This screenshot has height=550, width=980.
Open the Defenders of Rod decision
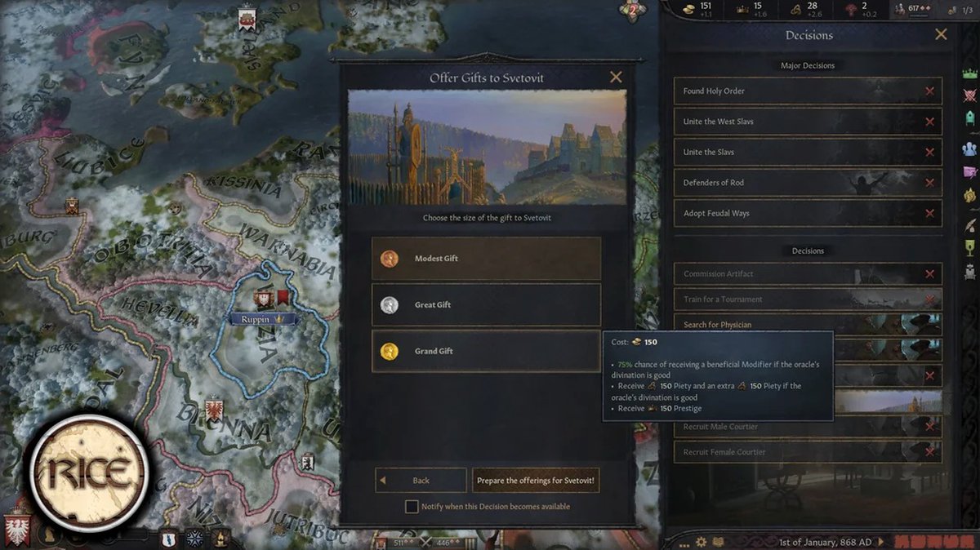(x=808, y=183)
